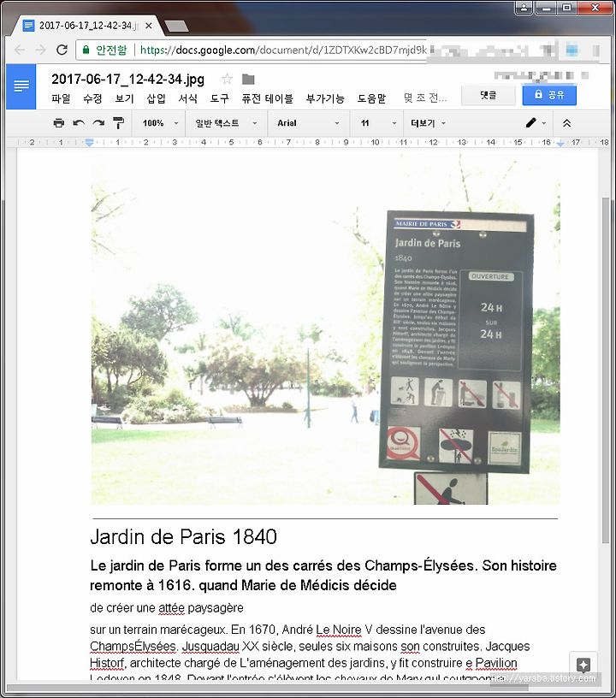
Task: Open the font size 11 dropdown
Action: point(378,123)
